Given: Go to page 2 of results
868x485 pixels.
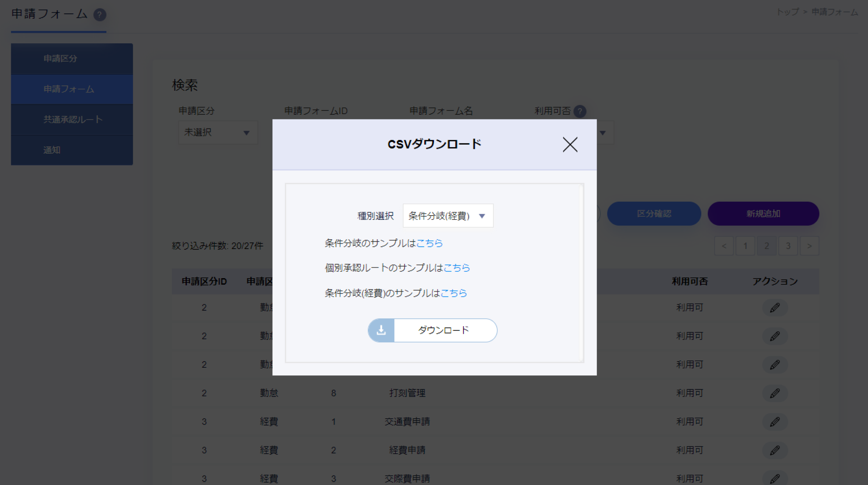Looking at the screenshot, I should 766,246.
